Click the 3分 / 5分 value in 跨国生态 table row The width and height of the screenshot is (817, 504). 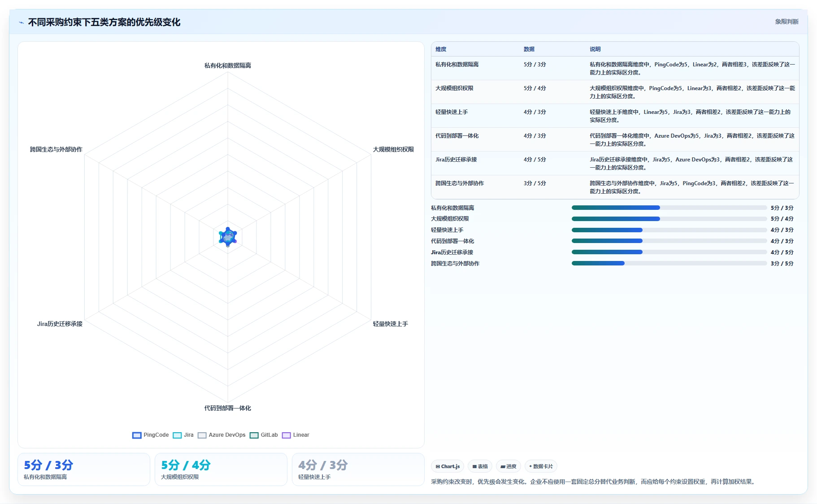535,183
